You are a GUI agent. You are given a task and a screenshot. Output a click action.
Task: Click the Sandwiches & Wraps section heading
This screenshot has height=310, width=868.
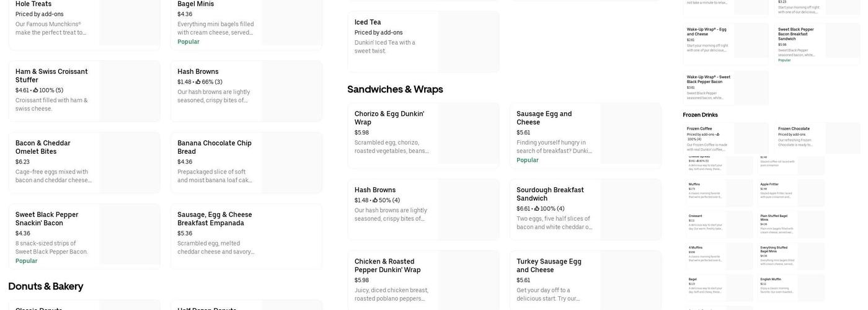click(395, 89)
